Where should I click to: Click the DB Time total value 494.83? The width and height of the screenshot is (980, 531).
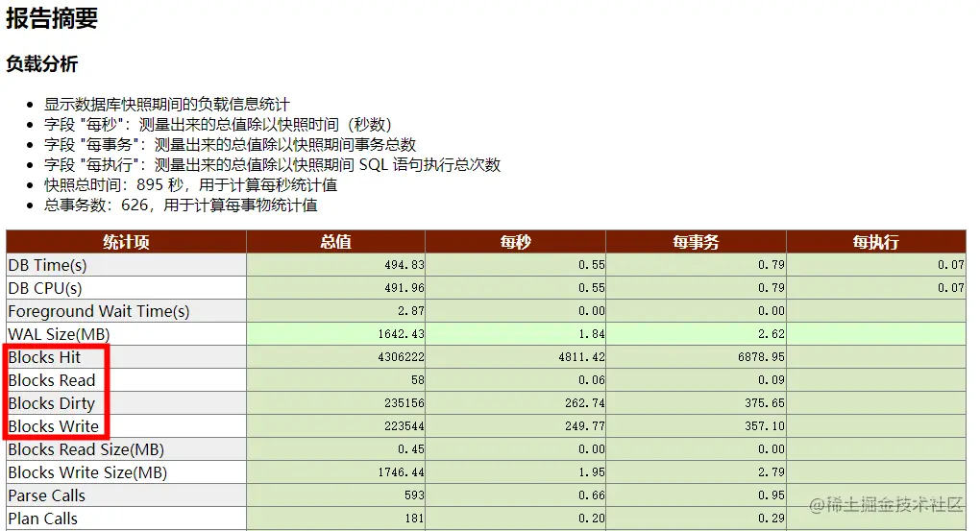coord(404,265)
